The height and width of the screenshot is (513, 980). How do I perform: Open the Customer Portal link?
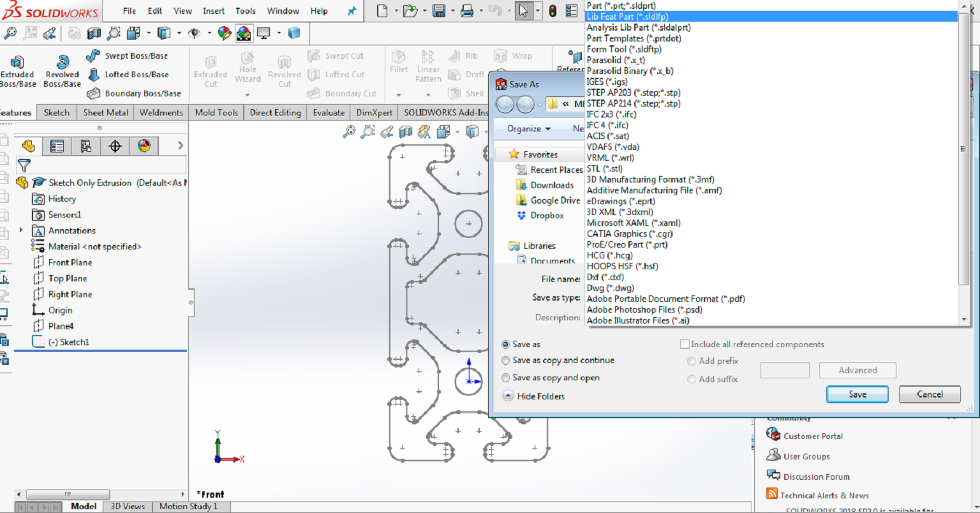813,436
